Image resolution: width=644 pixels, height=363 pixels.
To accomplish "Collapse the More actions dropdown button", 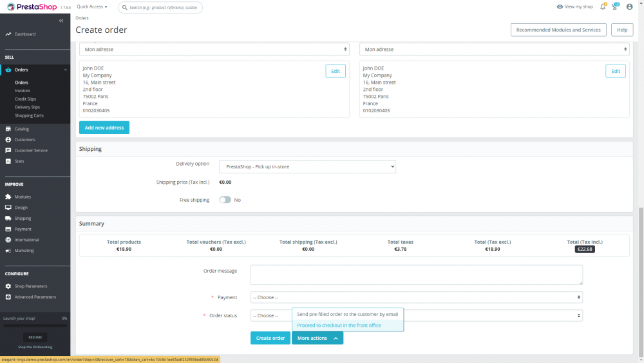I will pyautogui.click(x=317, y=338).
